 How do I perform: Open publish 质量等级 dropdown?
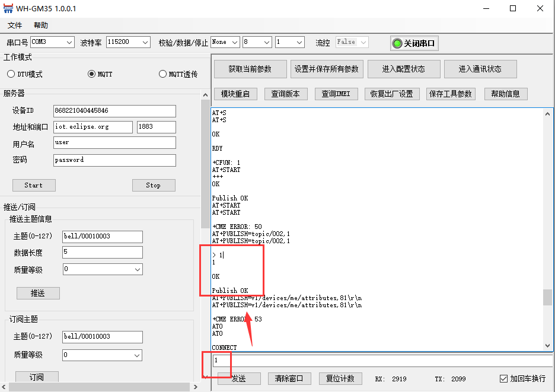coord(103,269)
